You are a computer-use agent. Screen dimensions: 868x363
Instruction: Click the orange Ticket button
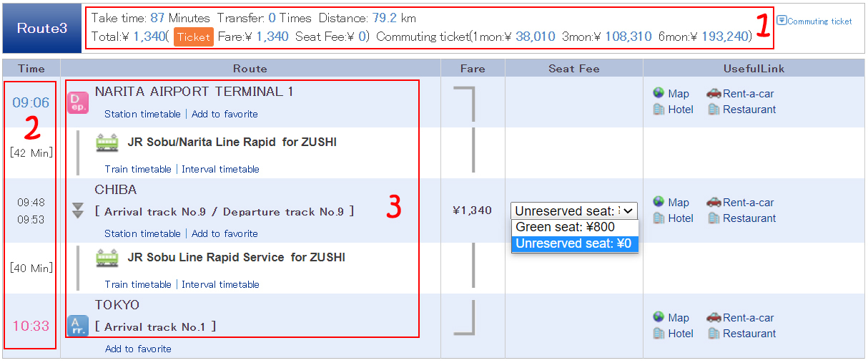[194, 37]
